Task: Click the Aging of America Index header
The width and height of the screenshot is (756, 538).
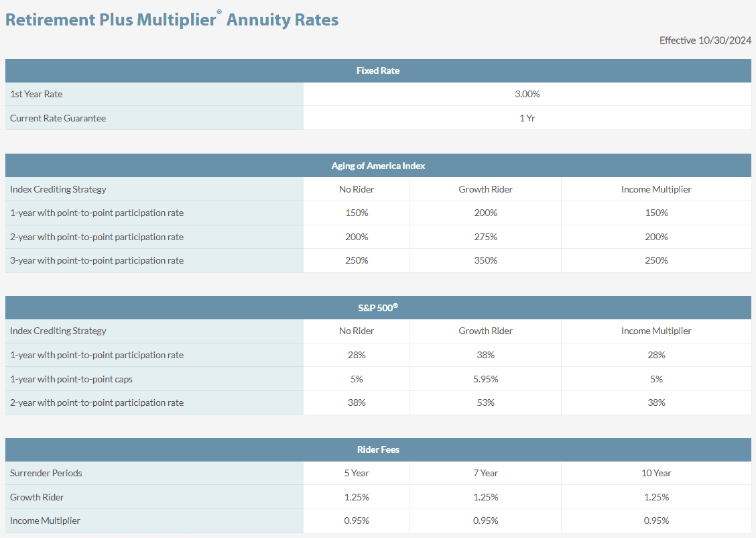Action: tap(377, 166)
